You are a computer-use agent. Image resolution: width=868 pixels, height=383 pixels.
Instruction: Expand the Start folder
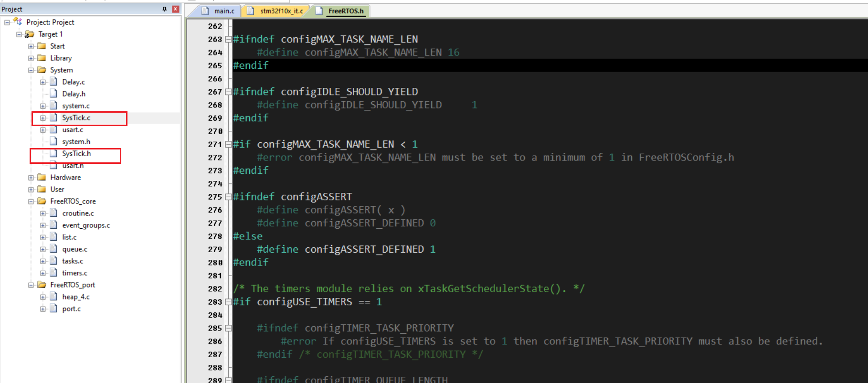31,46
